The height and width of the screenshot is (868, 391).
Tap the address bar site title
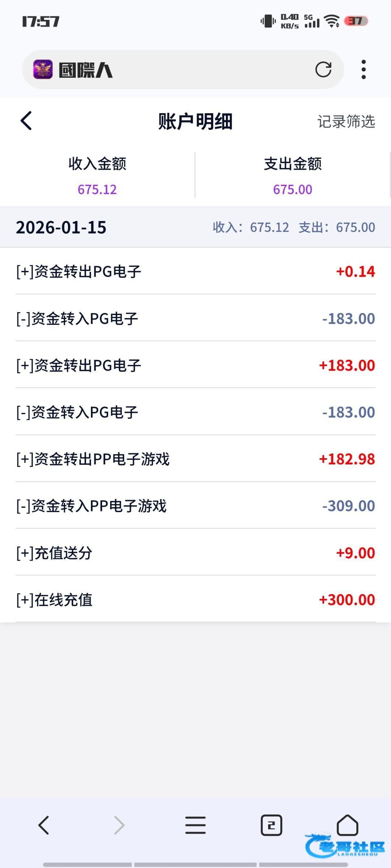point(85,70)
